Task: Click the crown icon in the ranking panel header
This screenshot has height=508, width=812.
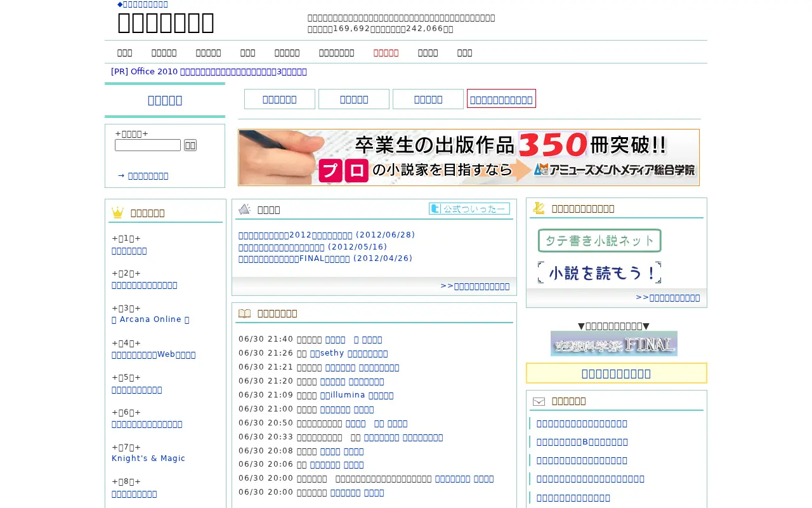Action: coord(117,213)
